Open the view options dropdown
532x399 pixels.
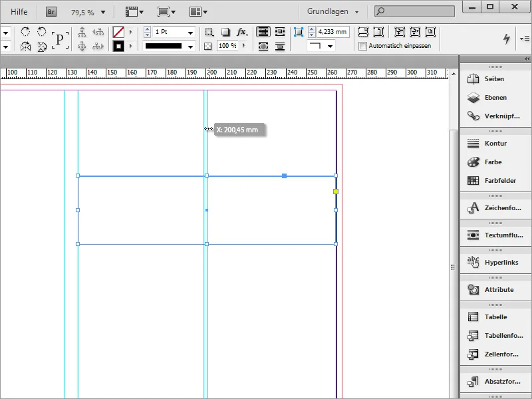click(x=134, y=12)
